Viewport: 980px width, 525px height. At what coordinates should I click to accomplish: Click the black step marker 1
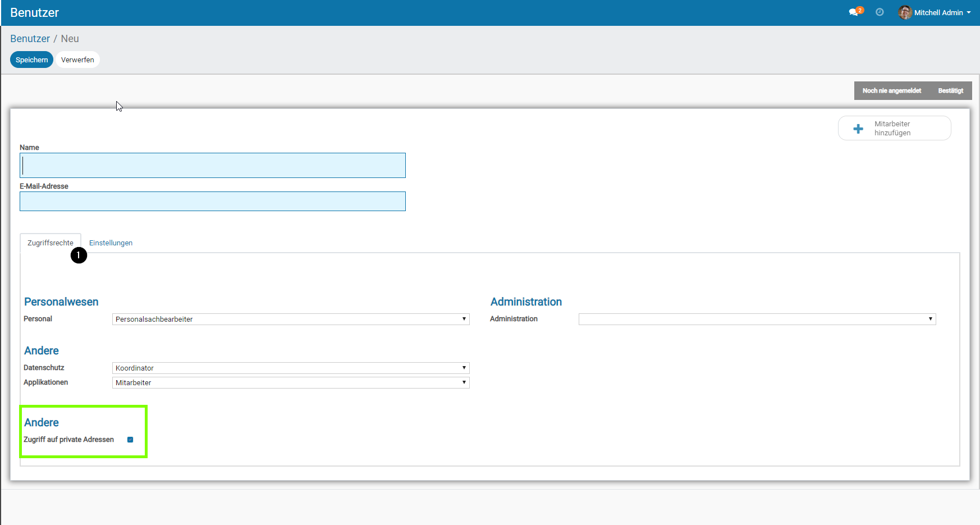pos(79,255)
